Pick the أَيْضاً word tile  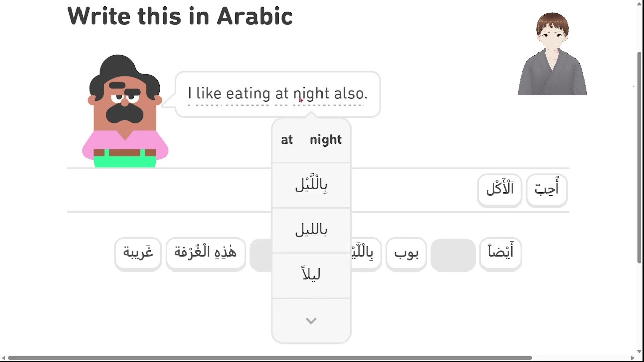500,254
